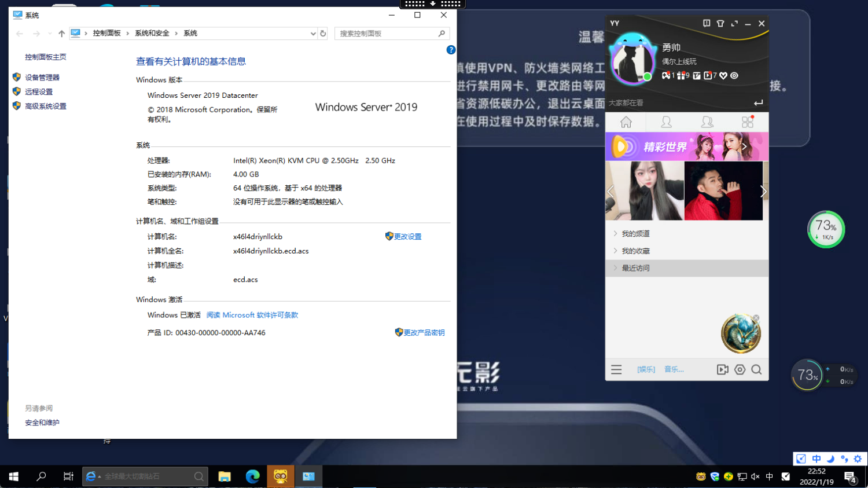Toggle the IME moon half-width mode
The width and height of the screenshot is (868, 488).
point(830,459)
